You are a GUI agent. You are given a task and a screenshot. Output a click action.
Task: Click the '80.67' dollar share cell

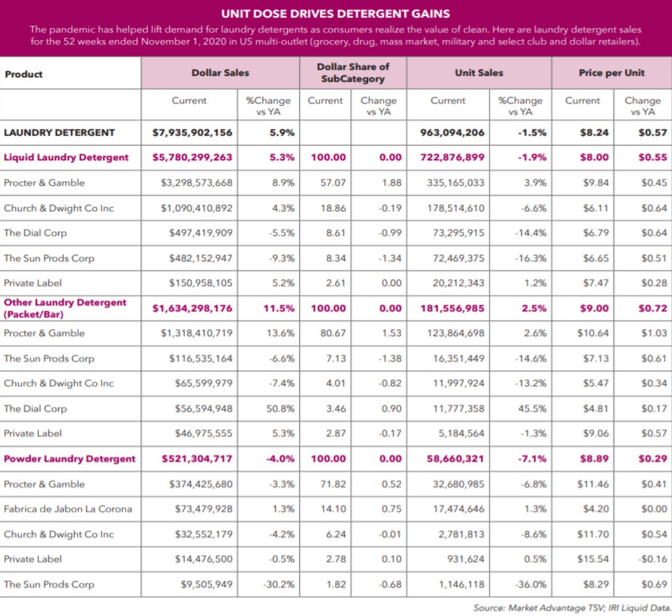[333, 333]
